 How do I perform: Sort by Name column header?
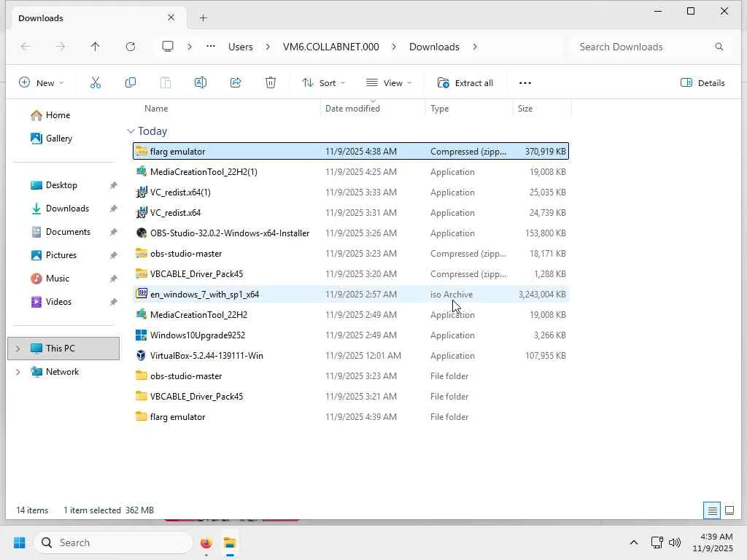pyautogui.click(x=156, y=109)
